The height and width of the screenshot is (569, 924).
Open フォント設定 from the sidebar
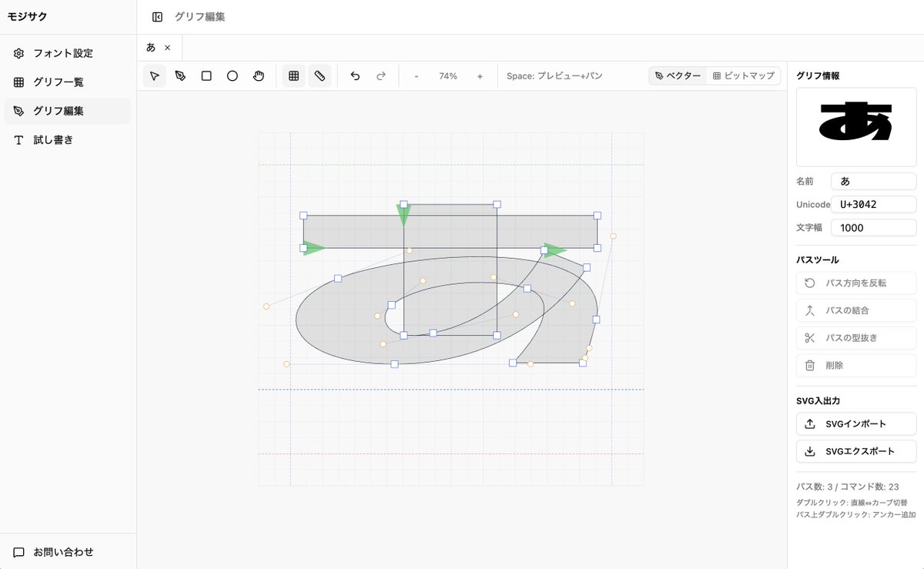(x=59, y=52)
